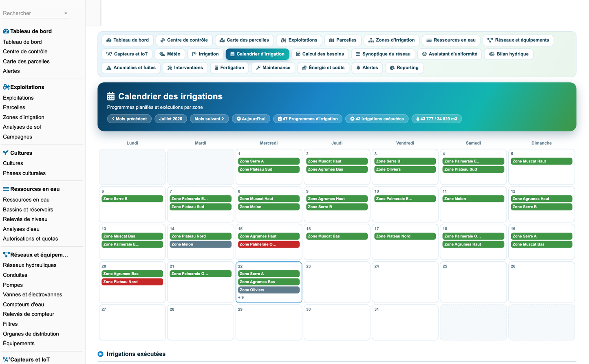Open Zone Serre A event on day 1
The height and width of the screenshot is (364, 589).
click(x=269, y=161)
